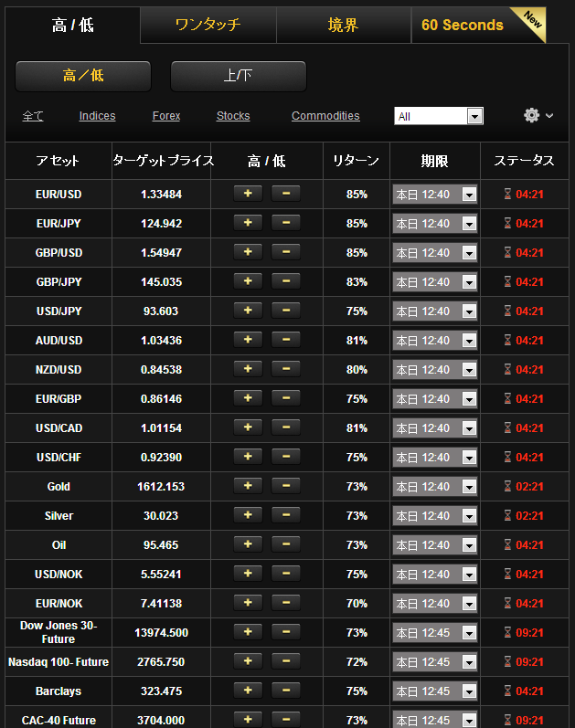The width and height of the screenshot is (575, 728).
Task: Select the 高／低 mode button
Action: (x=83, y=76)
